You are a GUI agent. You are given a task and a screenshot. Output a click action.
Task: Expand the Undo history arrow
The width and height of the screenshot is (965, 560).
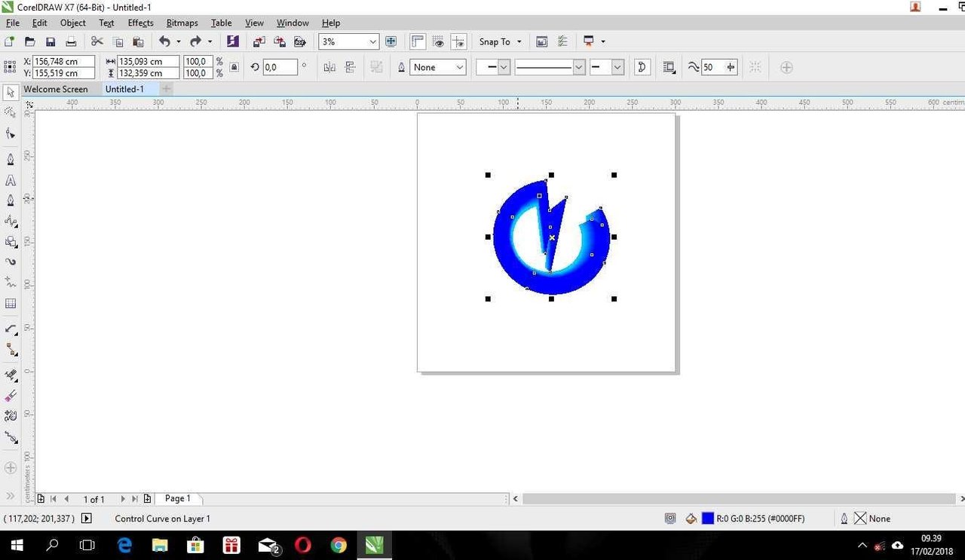tap(179, 41)
